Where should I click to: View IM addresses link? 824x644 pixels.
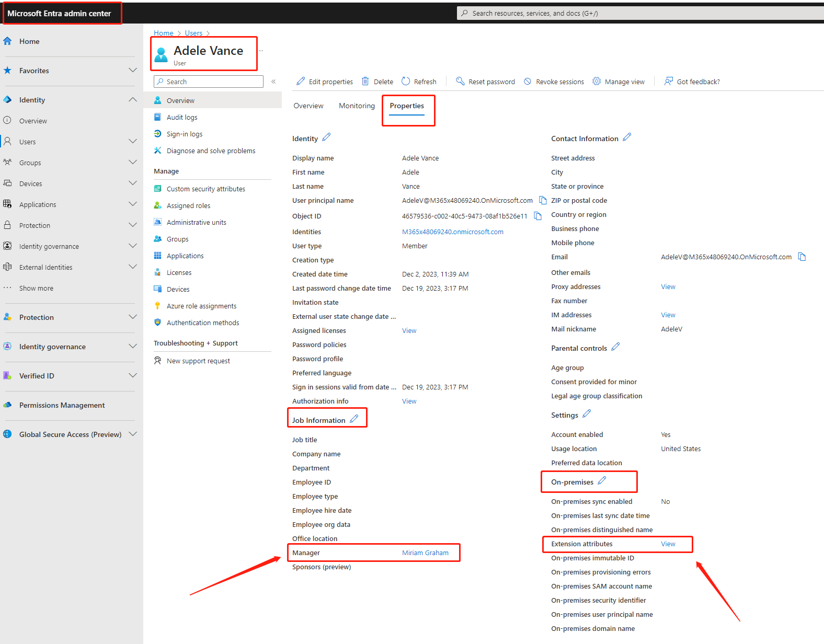pyautogui.click(x=668, y=315)
